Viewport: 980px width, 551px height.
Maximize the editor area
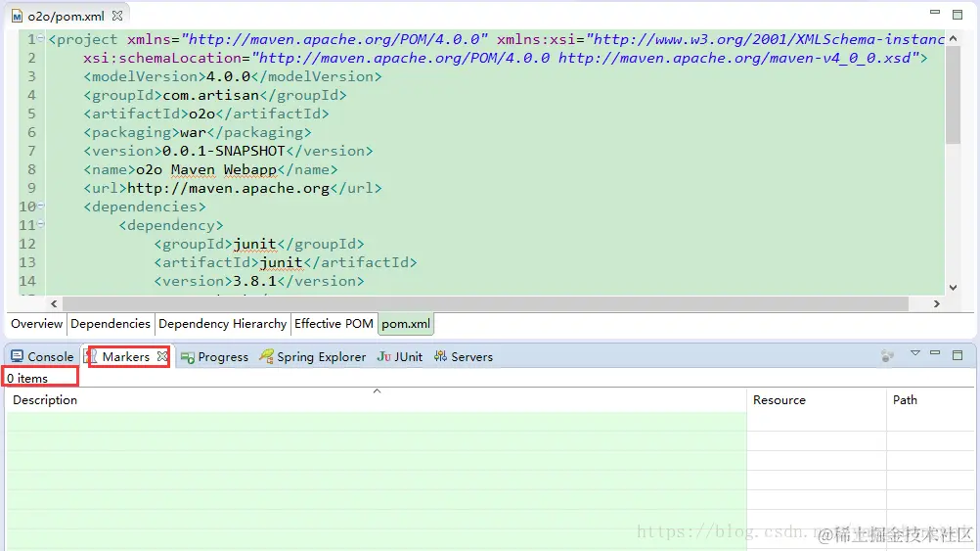click(x=957, y=15)
